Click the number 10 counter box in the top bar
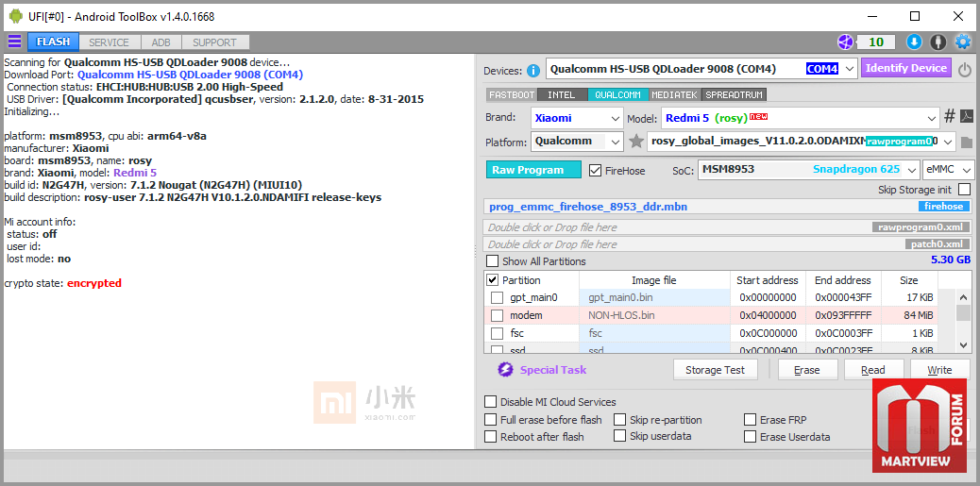This screenshot has width=980, height=486. [x=876, y=42]
